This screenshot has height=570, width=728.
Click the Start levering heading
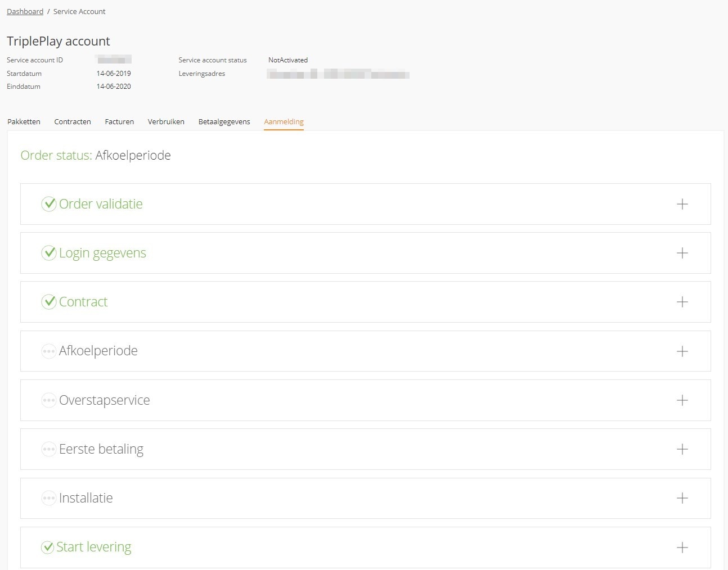tap(94, 547)
